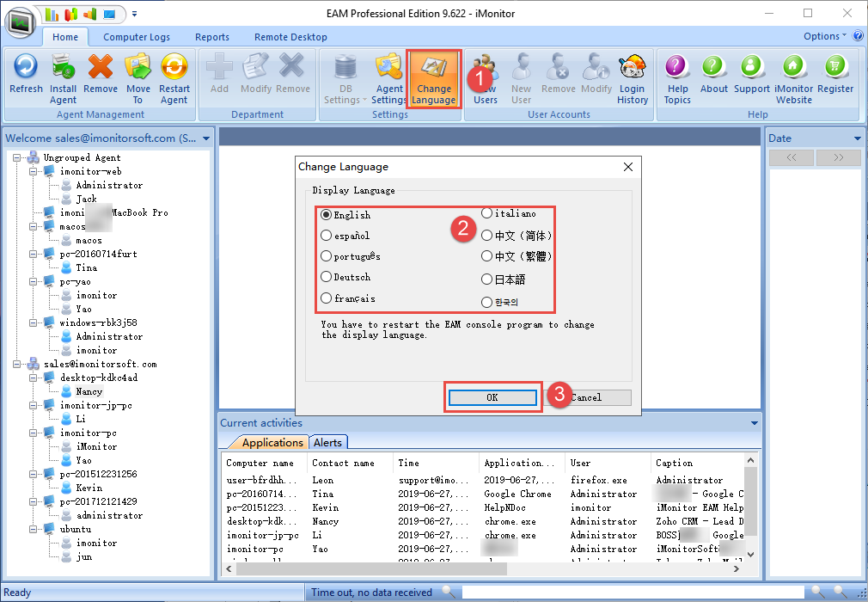
Task: Click the New User icon
Action: [x=521, y=67]
